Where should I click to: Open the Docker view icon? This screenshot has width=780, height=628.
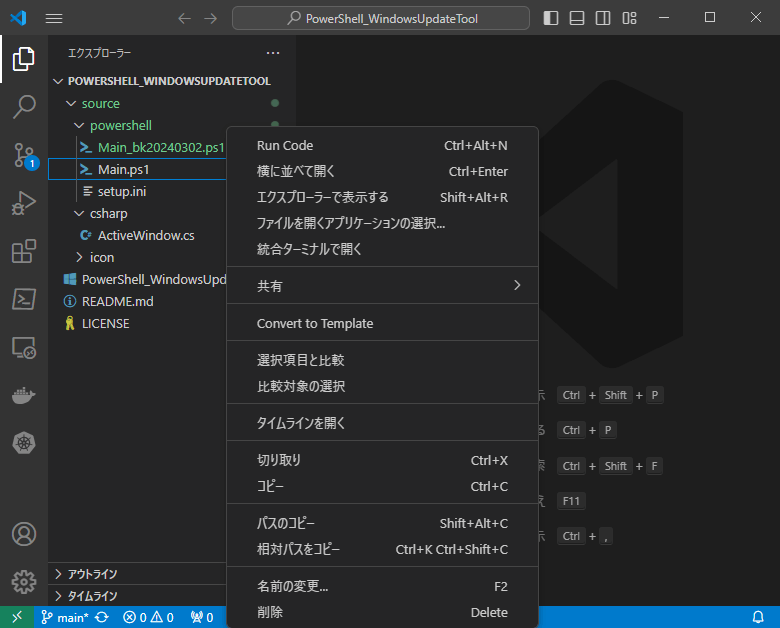click(23, 395)
